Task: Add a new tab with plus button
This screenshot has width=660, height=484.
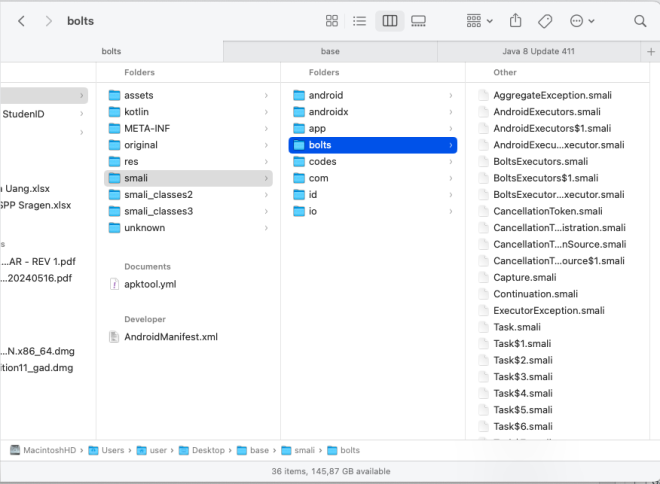Action: pos(650,50)
